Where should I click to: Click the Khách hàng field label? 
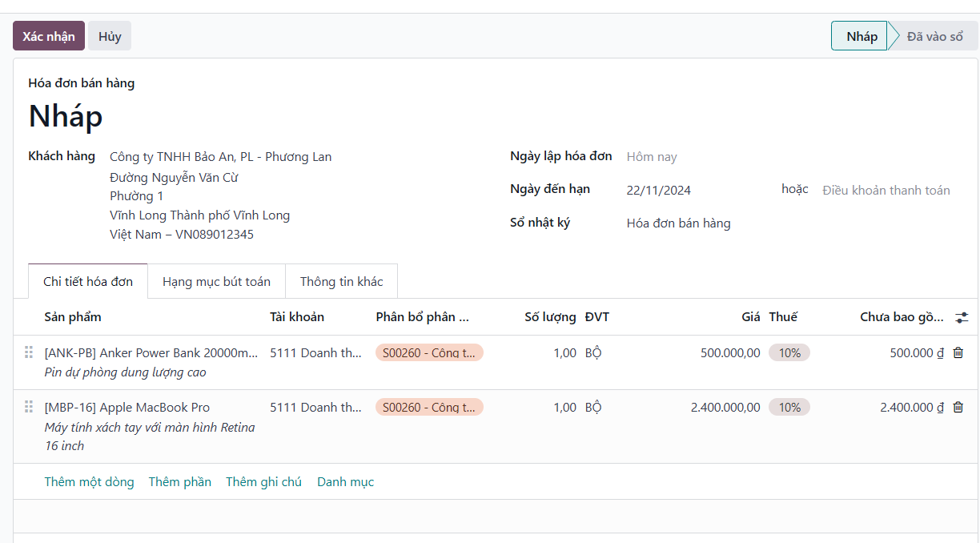coord(62,155)
